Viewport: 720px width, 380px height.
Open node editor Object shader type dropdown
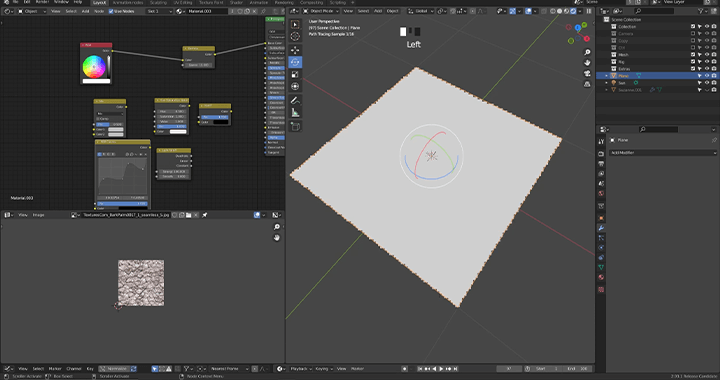(32, 11)
